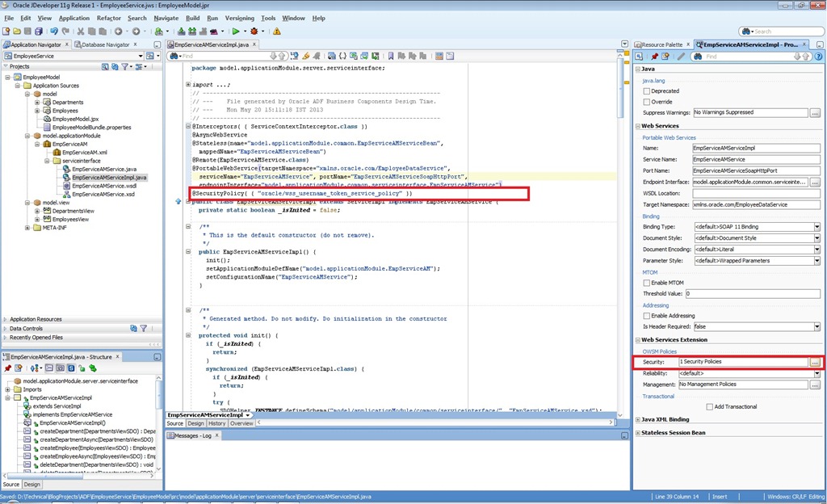Click the yellow warning triangle icon
This screenshot has width=827, height=504.
coord(277,31)
